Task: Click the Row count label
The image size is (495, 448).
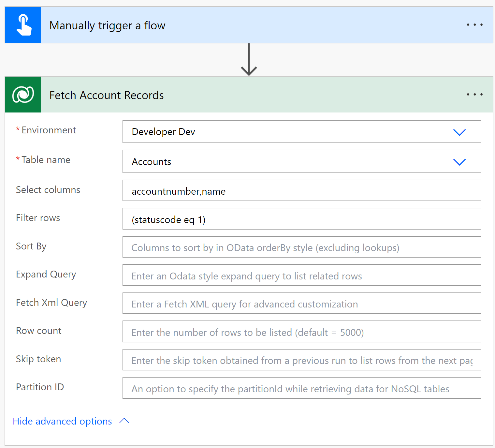Action: coord(38,331)
